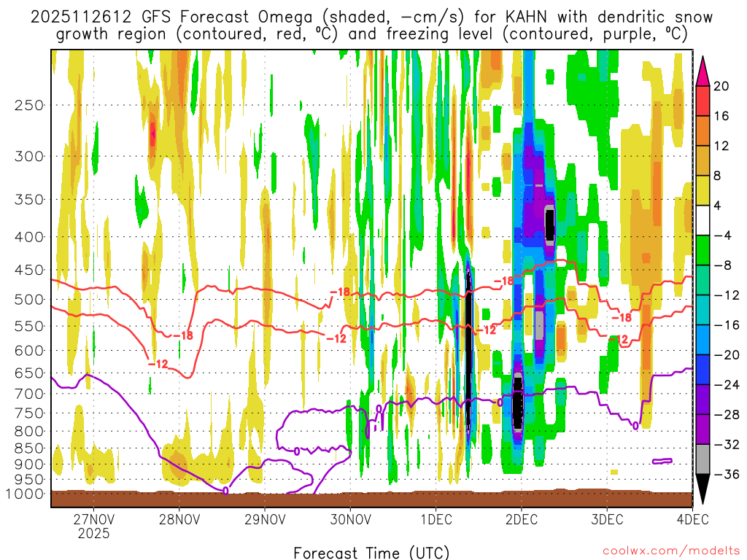Screen dimensions: 747x560
Task: Click the colorbar value 20
Action: [721, 86]
